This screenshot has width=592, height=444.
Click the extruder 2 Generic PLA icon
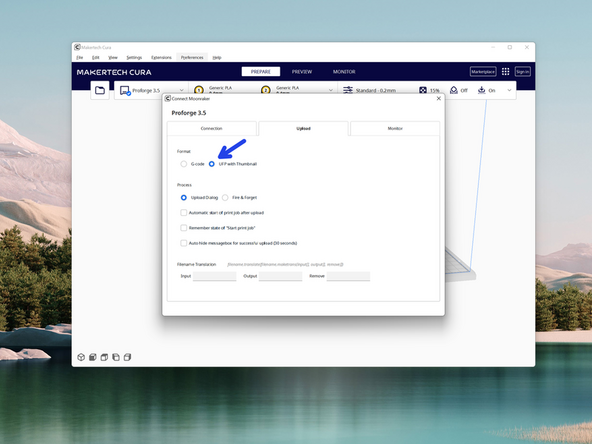[x=266, y=90]
